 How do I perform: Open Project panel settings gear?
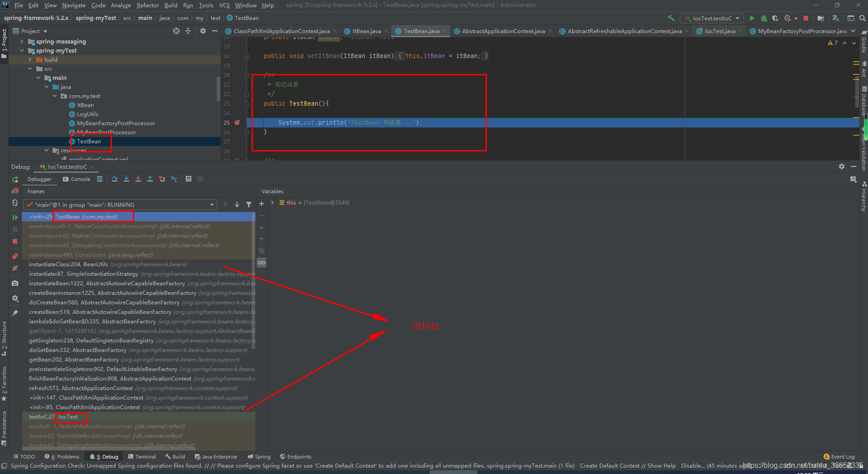click(203, 31)
